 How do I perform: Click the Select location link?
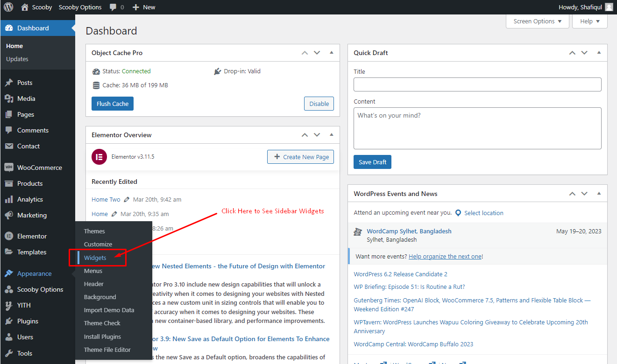point(484,213)
